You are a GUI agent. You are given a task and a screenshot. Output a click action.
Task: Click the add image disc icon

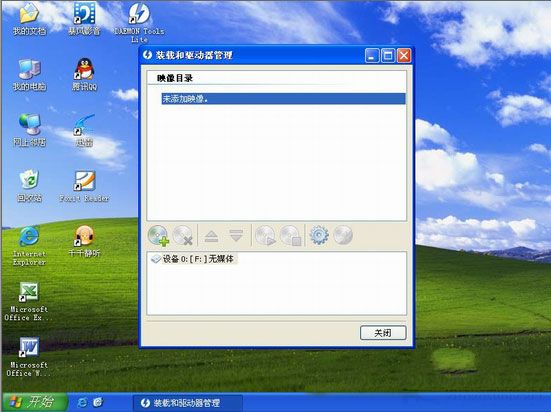158,235
